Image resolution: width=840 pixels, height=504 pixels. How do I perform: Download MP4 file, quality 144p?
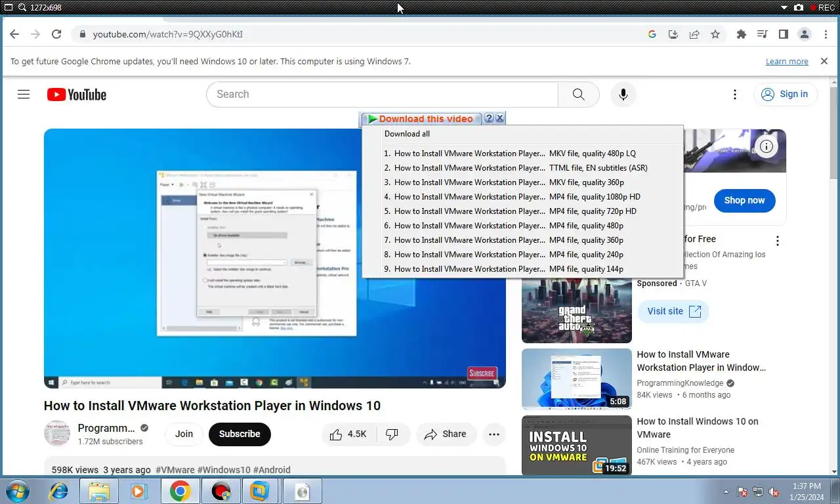(x=522, y=269)
